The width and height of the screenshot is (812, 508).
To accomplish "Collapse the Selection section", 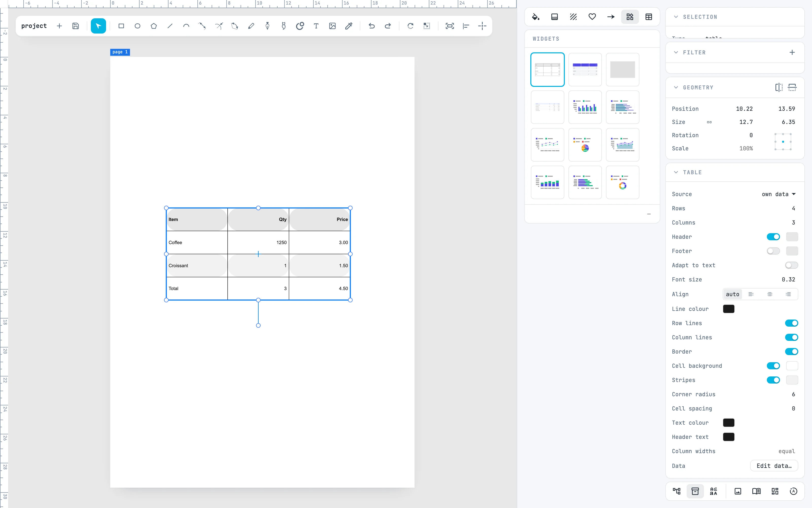I will 676,17.
